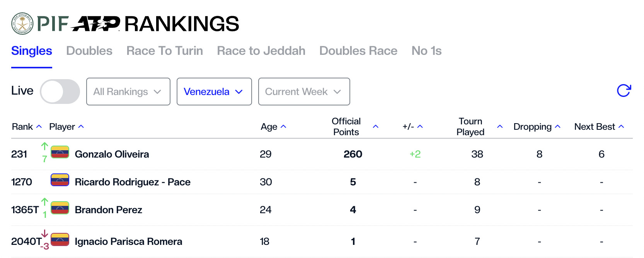644x258 pixels.
Task: Open the All Rankings dropdown
Action: [128, 92]
